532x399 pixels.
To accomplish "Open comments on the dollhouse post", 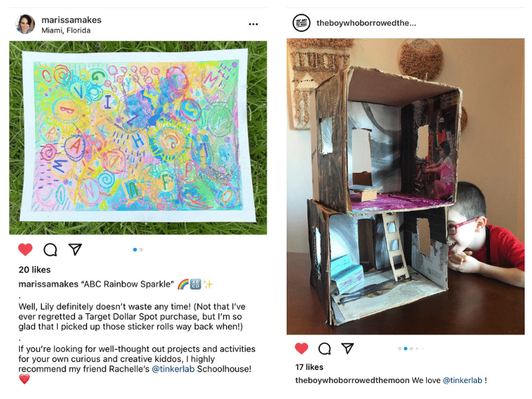I will [325, 348].
